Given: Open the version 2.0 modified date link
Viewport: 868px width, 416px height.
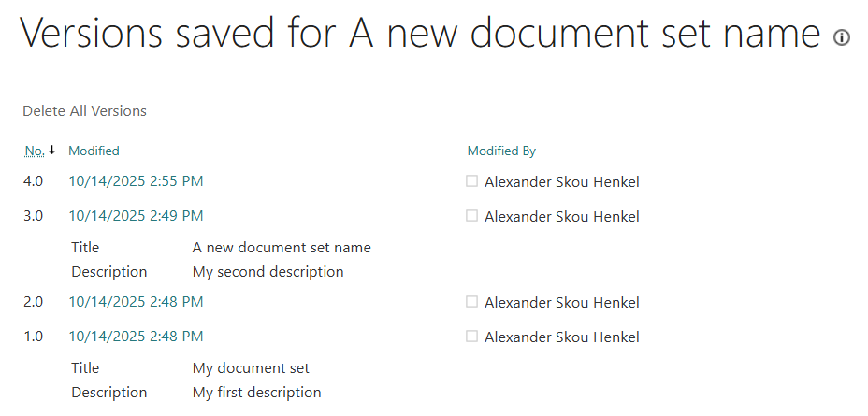Looking at the screenshot, I should (136, 302).
